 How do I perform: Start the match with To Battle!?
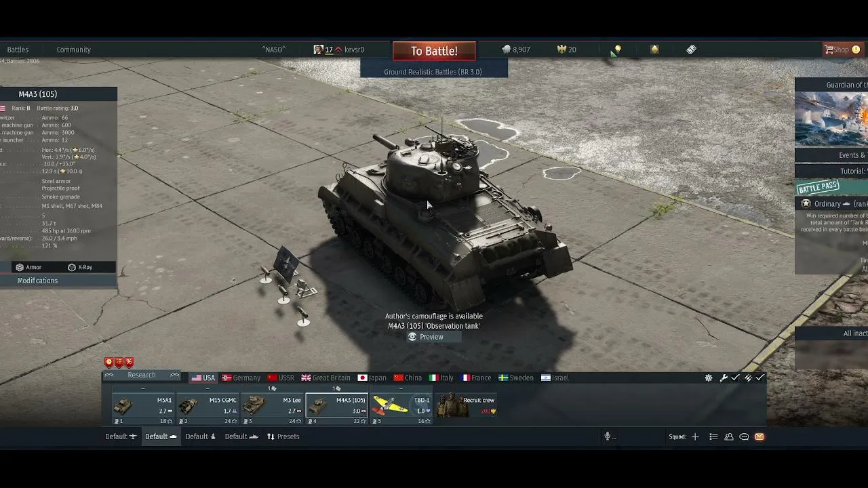434,51
